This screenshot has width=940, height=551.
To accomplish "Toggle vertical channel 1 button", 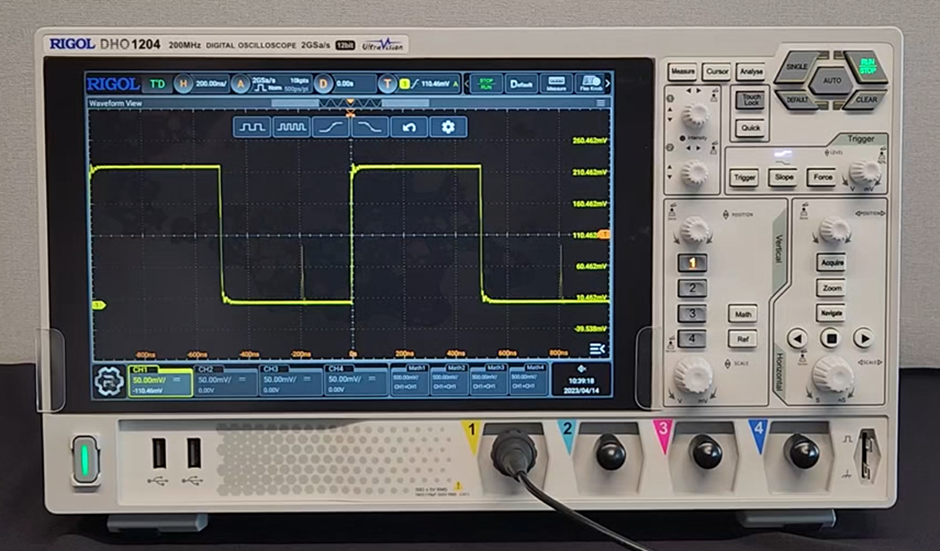I will coord(692,263).
